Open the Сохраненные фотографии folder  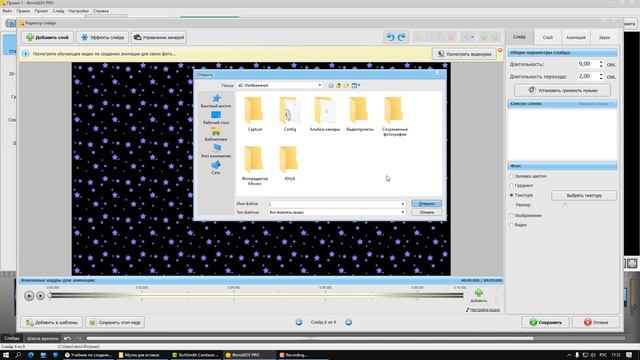[395, 116]
